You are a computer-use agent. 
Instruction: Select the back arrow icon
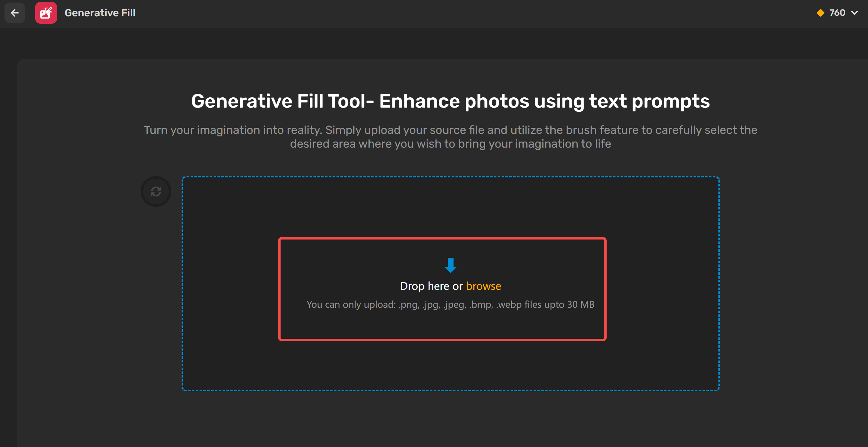(x=14, y=13)
